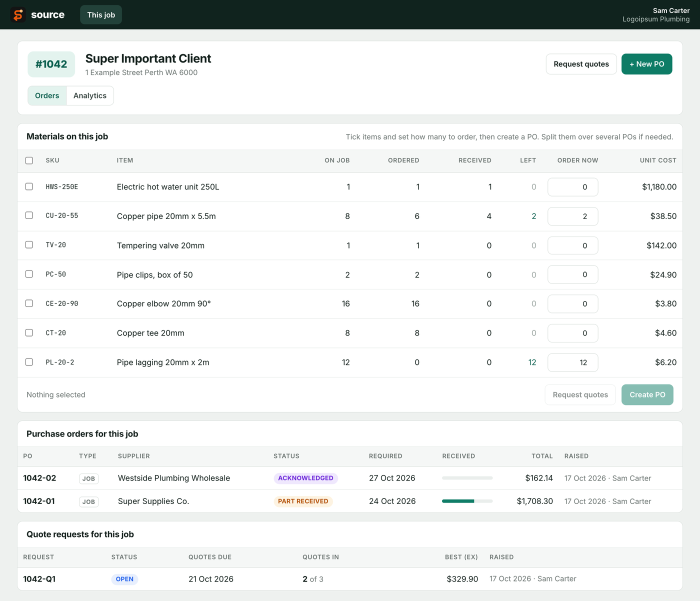Click the Westside Plumbing Wholesale supplier name

[174, 478]
